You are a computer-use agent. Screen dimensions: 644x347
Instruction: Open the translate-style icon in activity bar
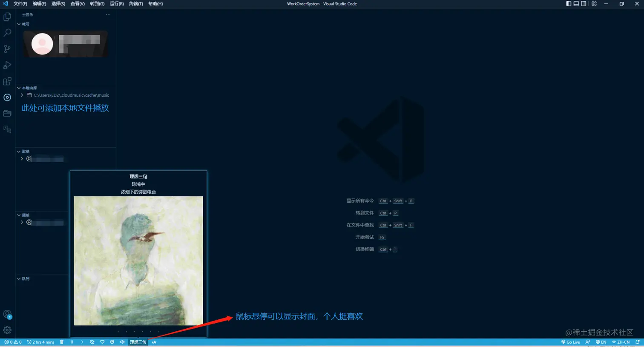coord(7,129)
